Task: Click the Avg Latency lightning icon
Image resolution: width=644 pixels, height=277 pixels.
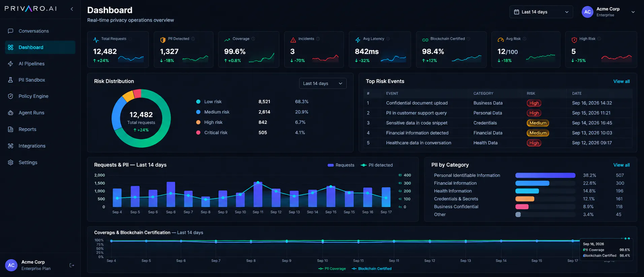Action: click(x=358, y=40)
